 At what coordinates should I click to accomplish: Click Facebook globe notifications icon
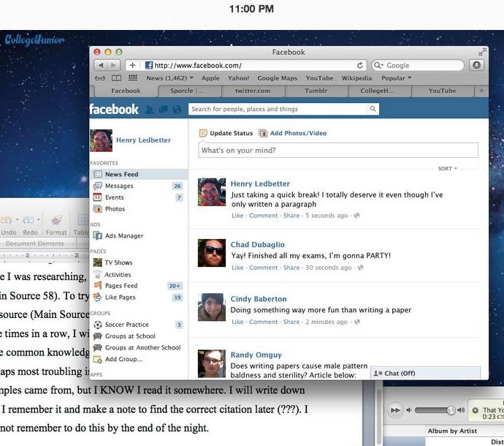click(177, 110)
